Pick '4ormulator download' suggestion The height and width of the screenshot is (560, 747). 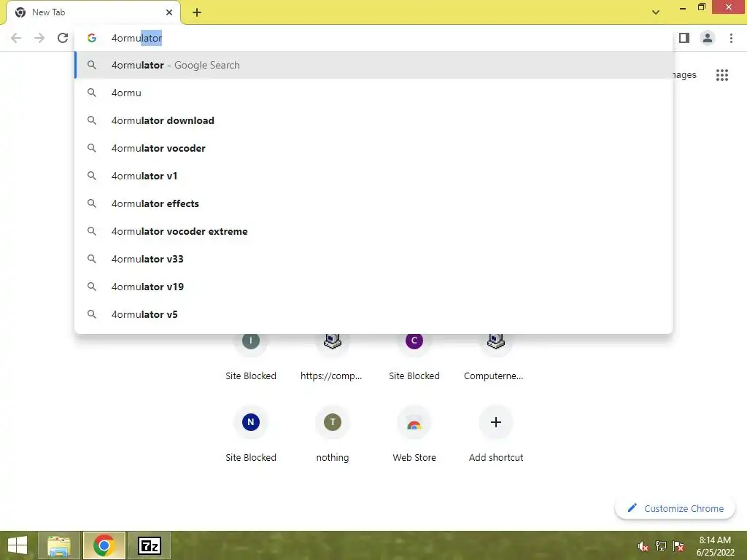point(374,120)
